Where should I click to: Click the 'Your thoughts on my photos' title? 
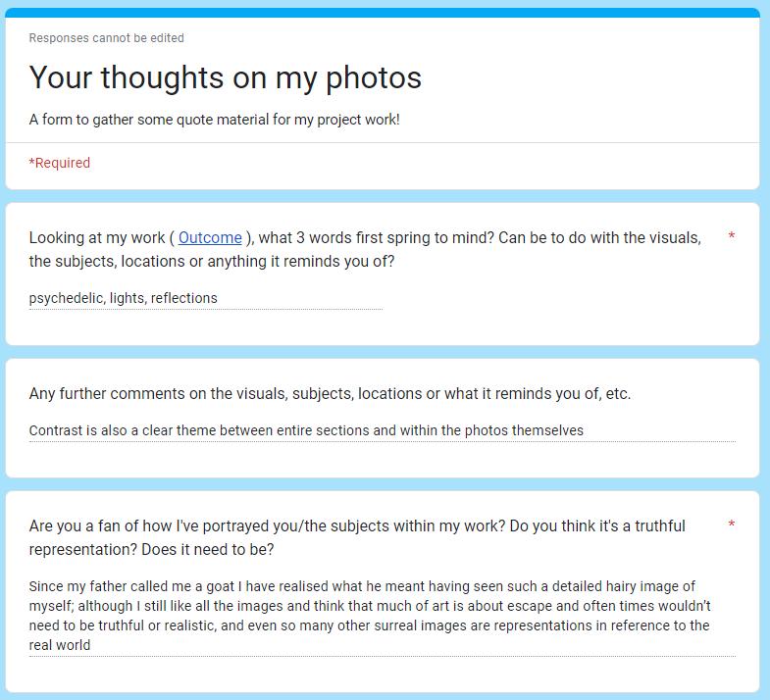coord(225,77)
